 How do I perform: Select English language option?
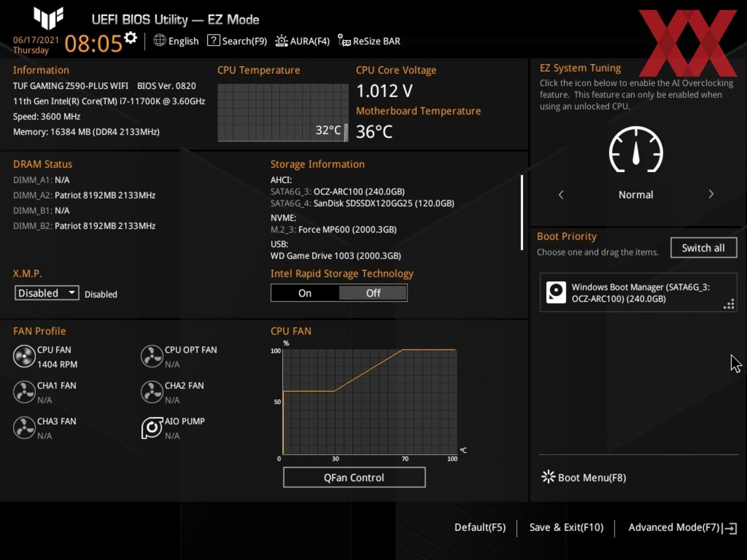pyautogui.click(x=183, y=41)
